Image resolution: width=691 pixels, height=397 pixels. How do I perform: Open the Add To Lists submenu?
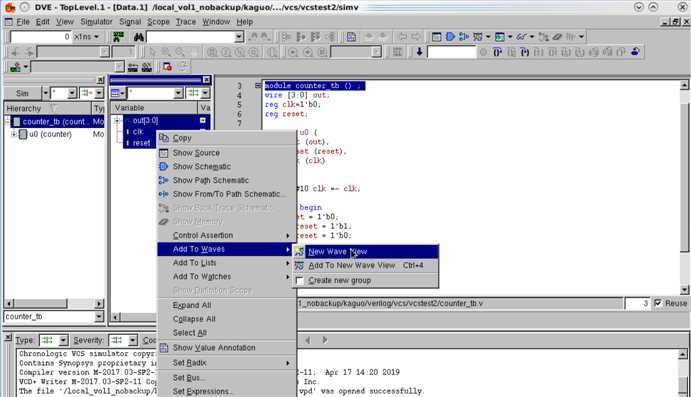(227, 263)
